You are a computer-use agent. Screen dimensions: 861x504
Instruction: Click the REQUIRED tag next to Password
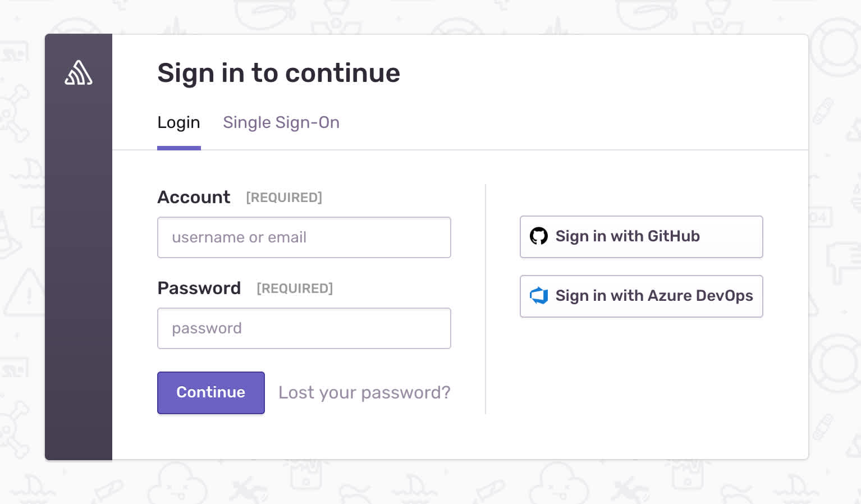294,288
